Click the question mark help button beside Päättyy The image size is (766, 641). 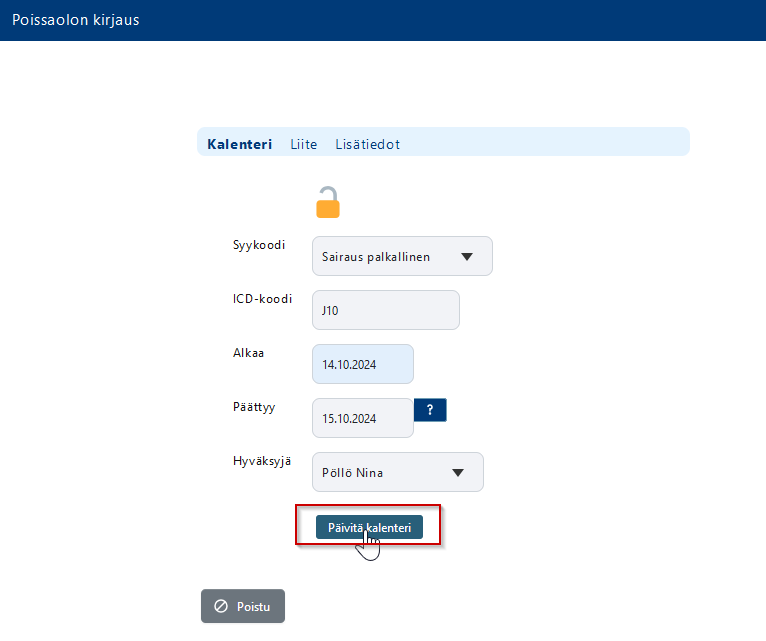click(430, 410)
